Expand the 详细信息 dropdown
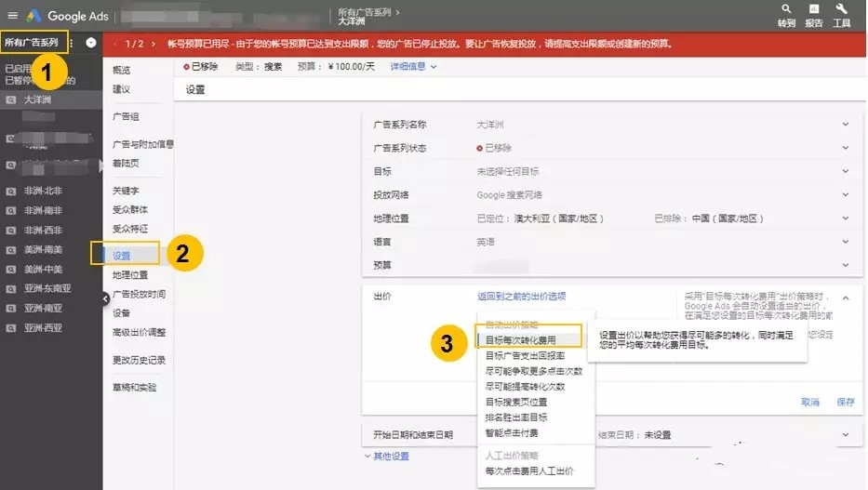The image size is (868, 490). coord(413,67)
